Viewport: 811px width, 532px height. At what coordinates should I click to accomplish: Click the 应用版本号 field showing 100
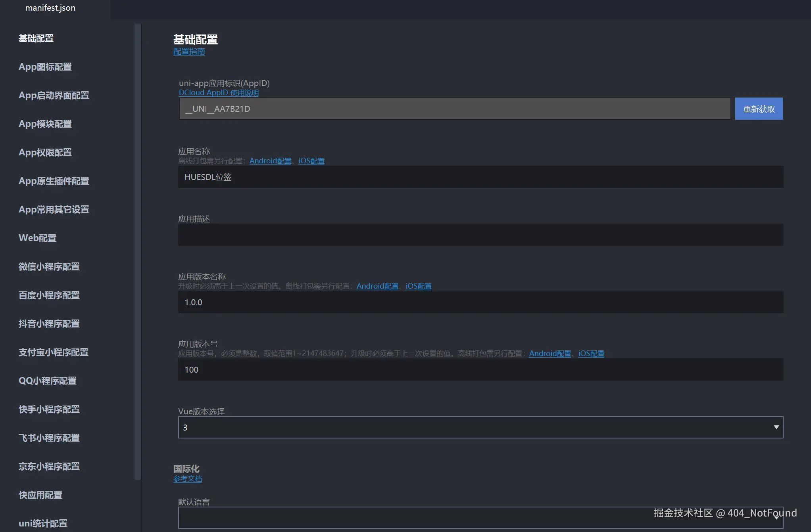coord(480,369)
